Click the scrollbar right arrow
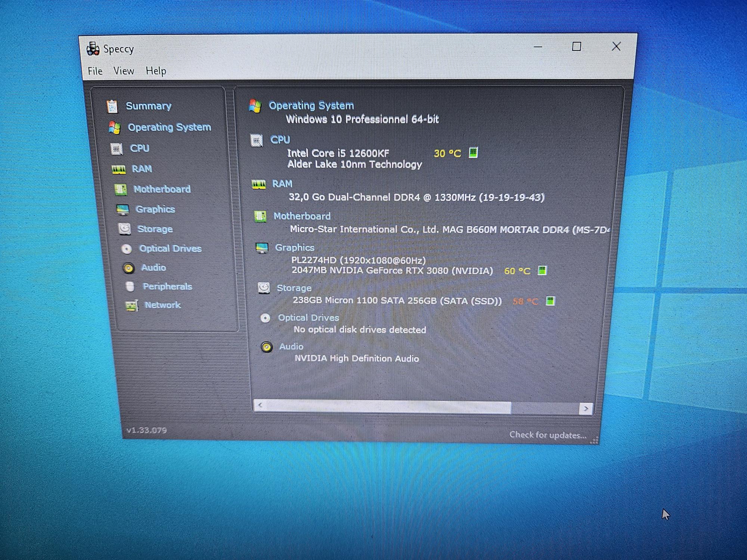 (586, 409)
